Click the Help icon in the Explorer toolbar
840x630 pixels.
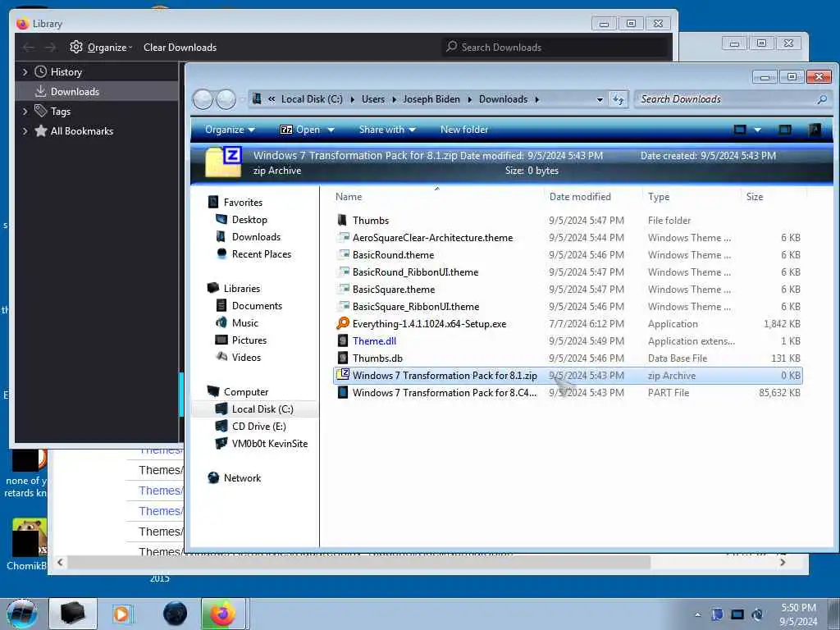(815, 130)
